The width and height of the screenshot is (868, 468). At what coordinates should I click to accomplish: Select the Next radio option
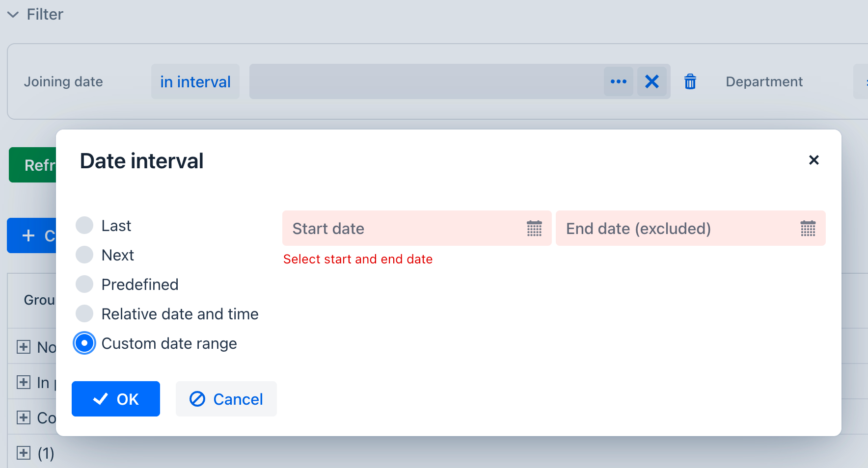pyautogui.click(x=84, y=255)
